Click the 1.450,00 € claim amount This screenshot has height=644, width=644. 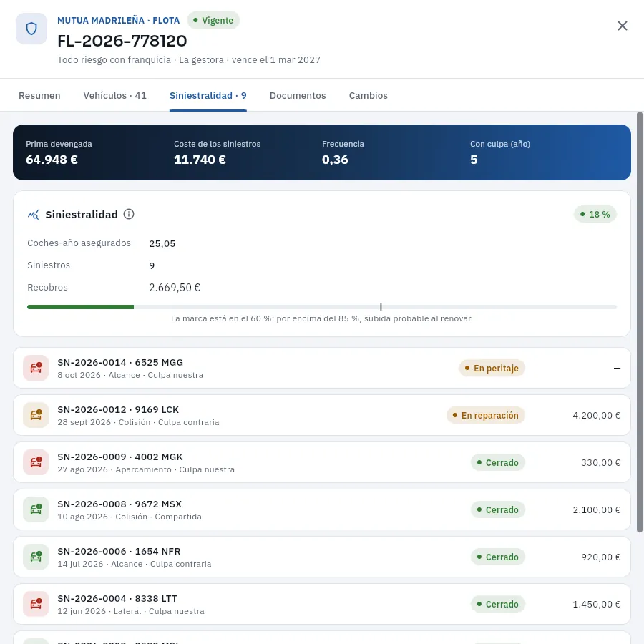[x=596, y=604]
